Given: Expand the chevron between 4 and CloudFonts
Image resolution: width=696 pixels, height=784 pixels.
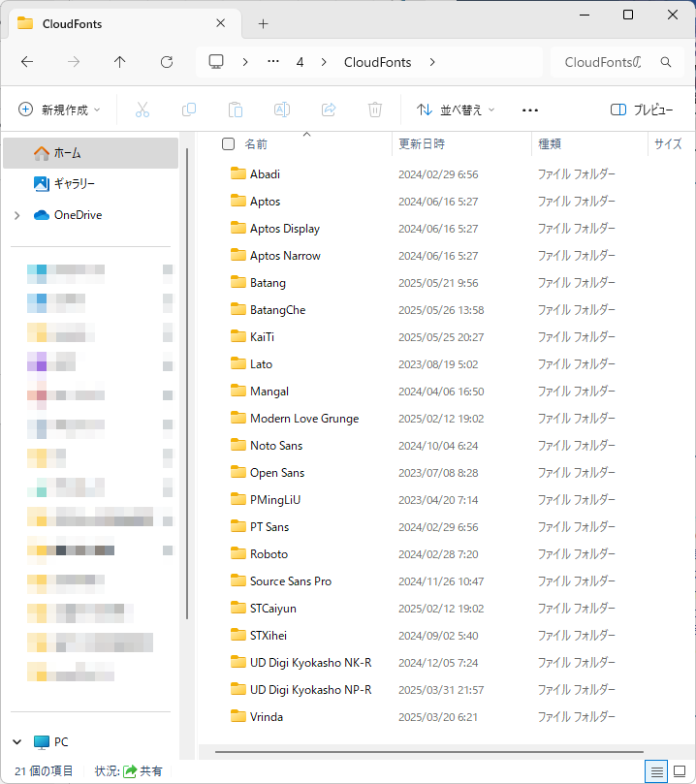Looking at the screenshot, I should (324, 62).
